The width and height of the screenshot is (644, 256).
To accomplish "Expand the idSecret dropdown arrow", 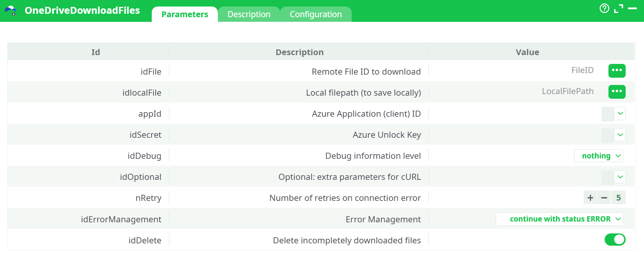I will point(620,135).
